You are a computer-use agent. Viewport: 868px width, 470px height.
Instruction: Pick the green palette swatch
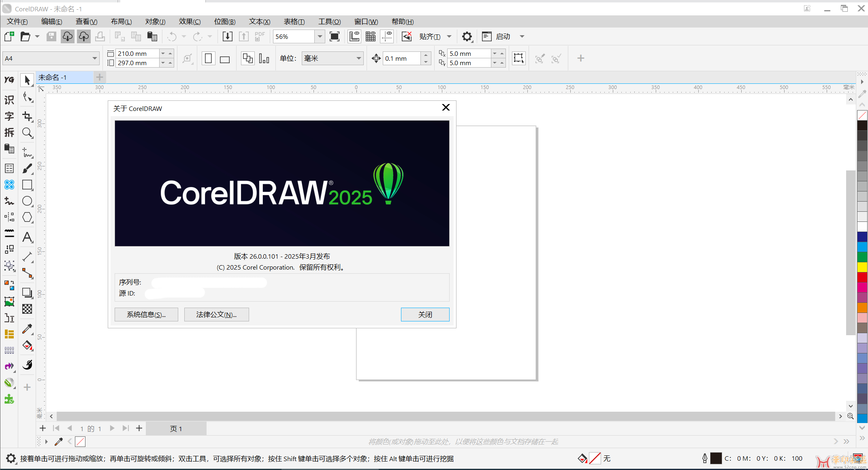862,257
